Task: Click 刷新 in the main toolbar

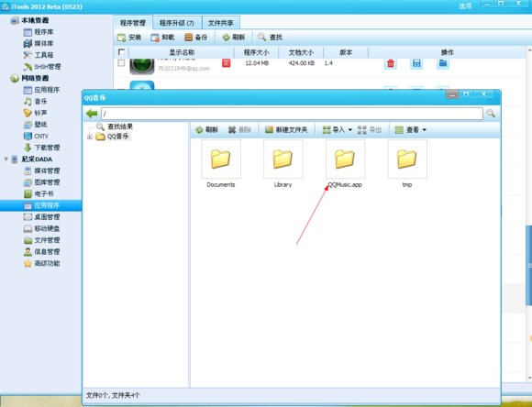Action: click(x=233, y=38)
